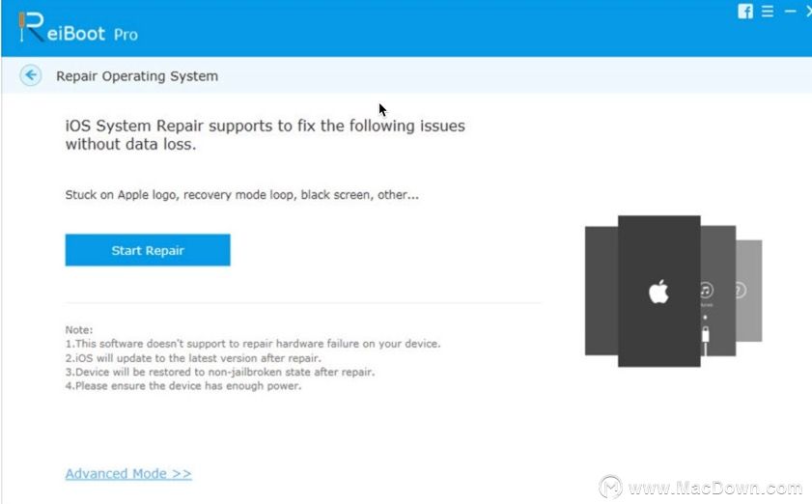Click note about non-jailbroken state
Image resolution: width=812 pixels, height=504 pixels.
click(220, 372)
